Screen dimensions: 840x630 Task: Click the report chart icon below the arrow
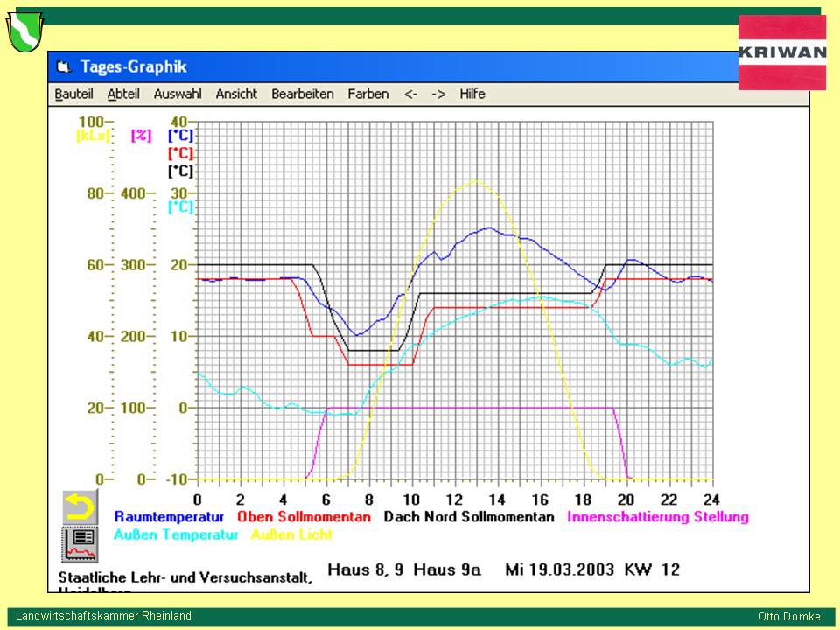[x=80, y=543]
